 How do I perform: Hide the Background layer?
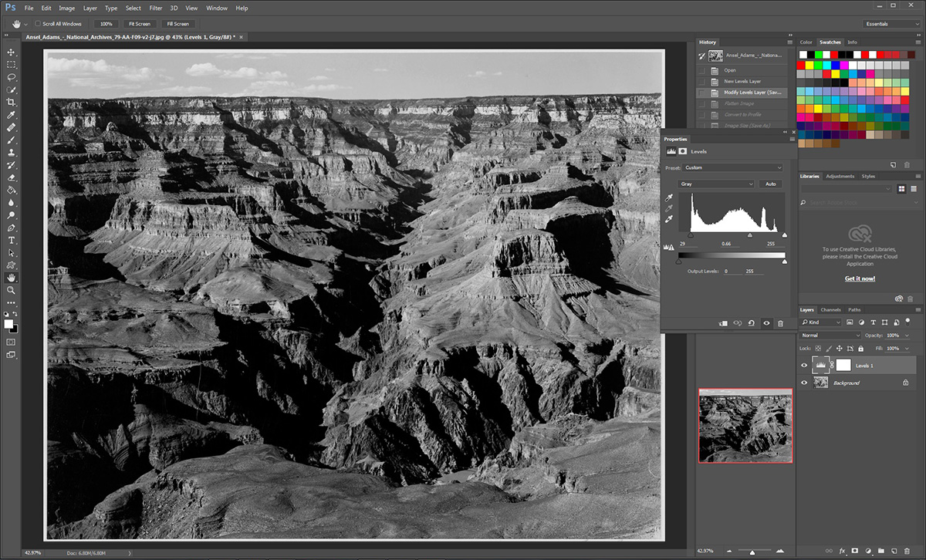click(x=804, y=383)
